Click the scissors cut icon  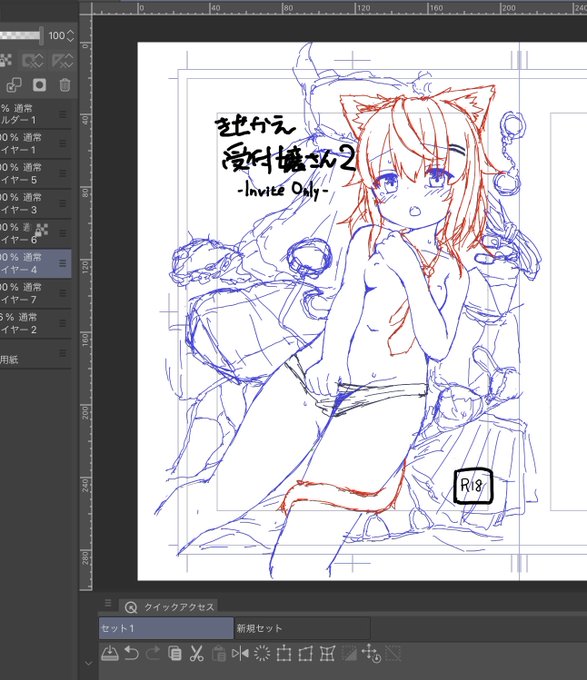[197, 653]
